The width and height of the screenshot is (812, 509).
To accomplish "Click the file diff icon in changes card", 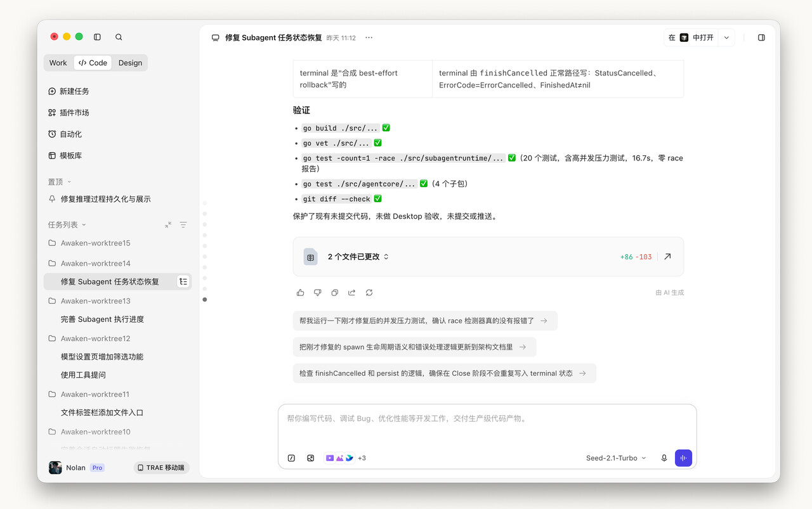I will (x=310, y=257).
